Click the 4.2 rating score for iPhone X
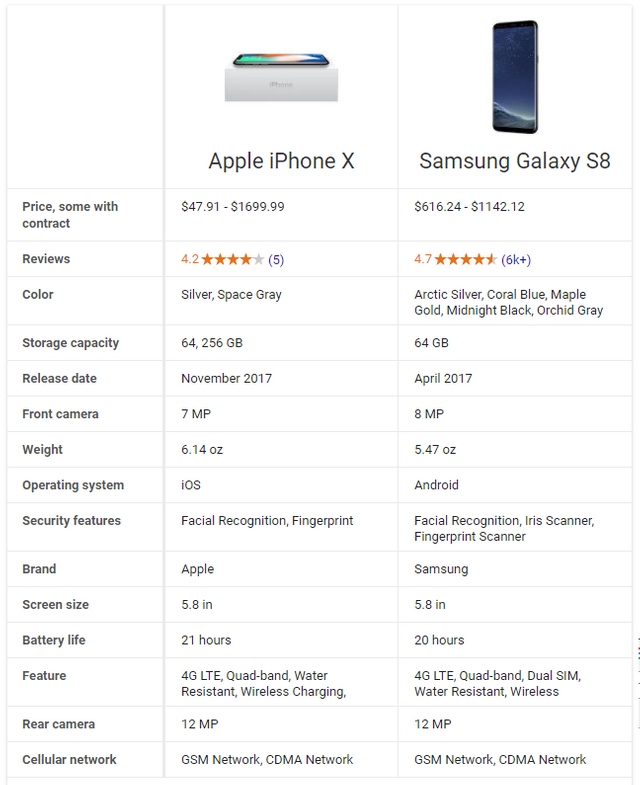The image size is (640, 785). (x=190, y=259)
